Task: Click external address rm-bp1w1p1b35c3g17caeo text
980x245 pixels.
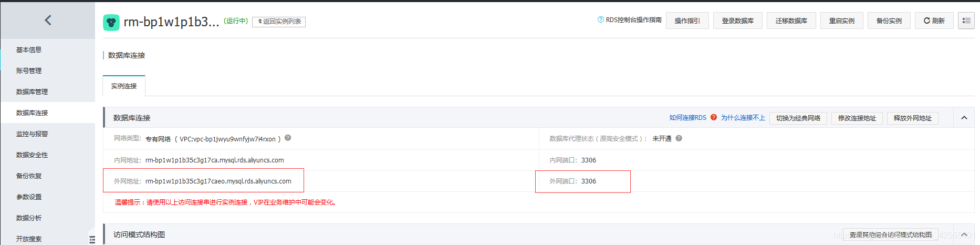Action: coord(218,181)
